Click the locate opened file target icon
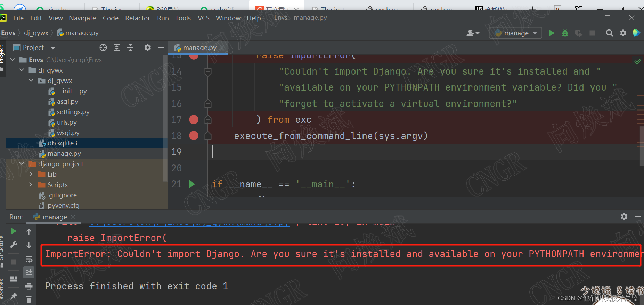Image resolution: width=644 pixels, height=305 pixels. click(x=103, y=48)
